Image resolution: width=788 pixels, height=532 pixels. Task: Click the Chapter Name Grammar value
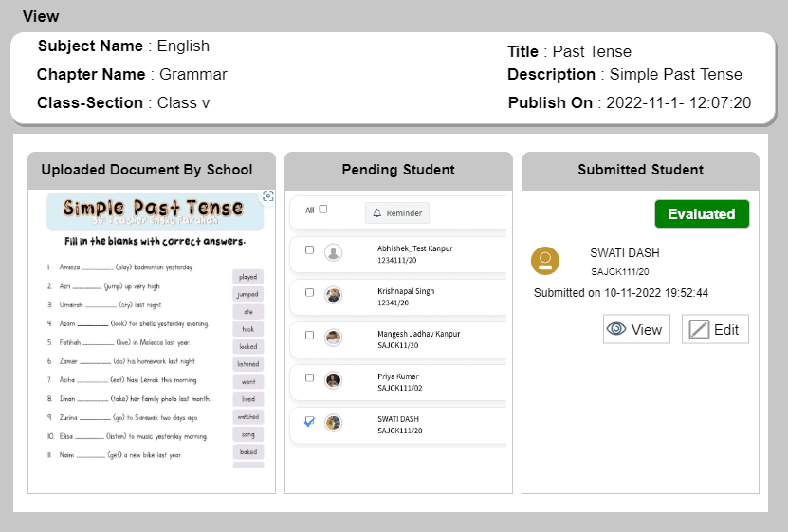coord(193,74)
